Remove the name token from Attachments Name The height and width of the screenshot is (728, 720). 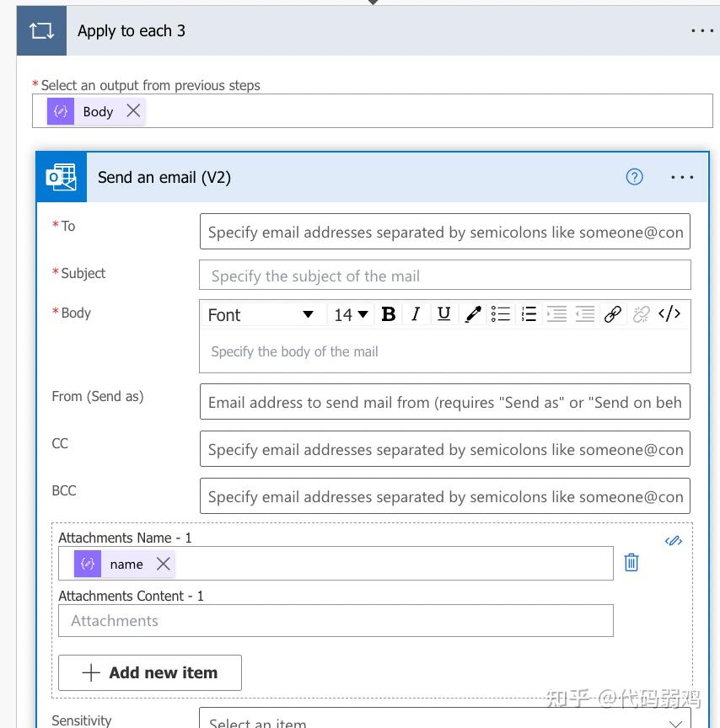[163, 564]
